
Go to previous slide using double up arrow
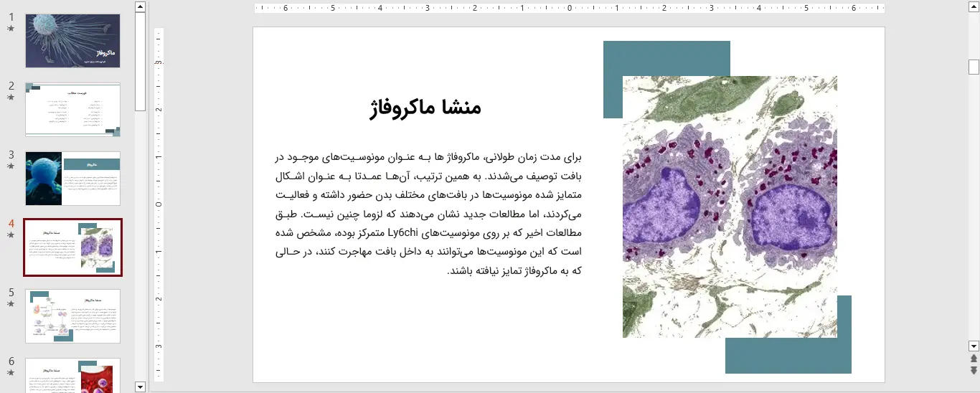click(x=974, y=358)
